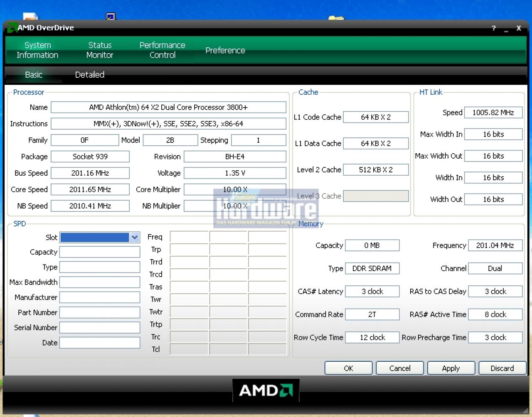This screenshot has height=417, width=532.
Task: Click the SPD Capacity field
Action: coord(100,252)
